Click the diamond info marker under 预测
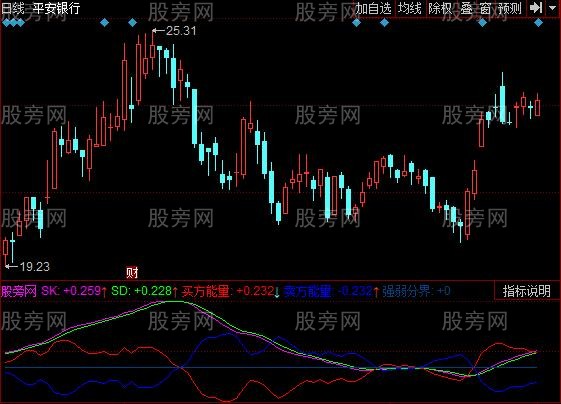This screenshot has height=404, width=561. click(x=483, y=23)
